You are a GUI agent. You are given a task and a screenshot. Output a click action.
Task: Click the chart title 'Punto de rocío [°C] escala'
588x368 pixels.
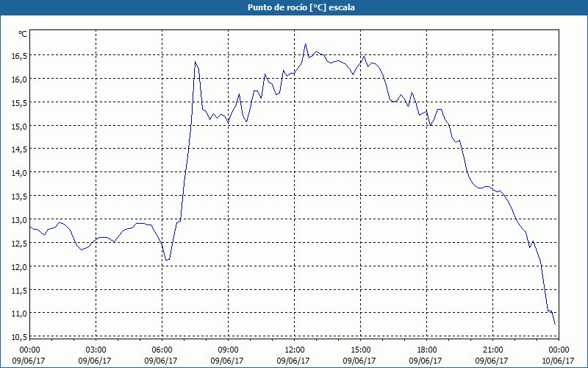(x=301, y=7)
